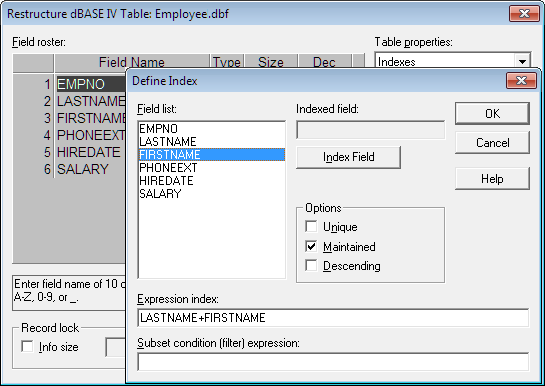Select LASTNAME row in Field roster
Viewport: 545px width, 386px height.
pyautogui.click(x=91, y=101)
